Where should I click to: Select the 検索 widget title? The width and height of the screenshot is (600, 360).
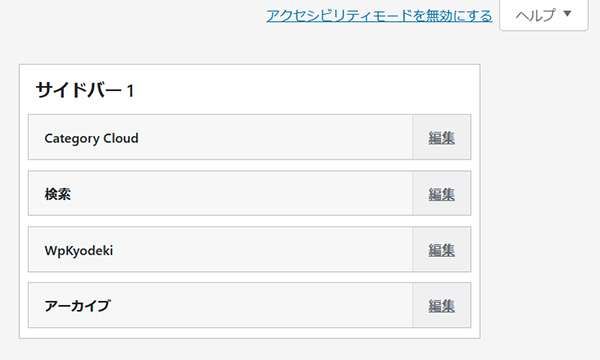coord(58,194)
